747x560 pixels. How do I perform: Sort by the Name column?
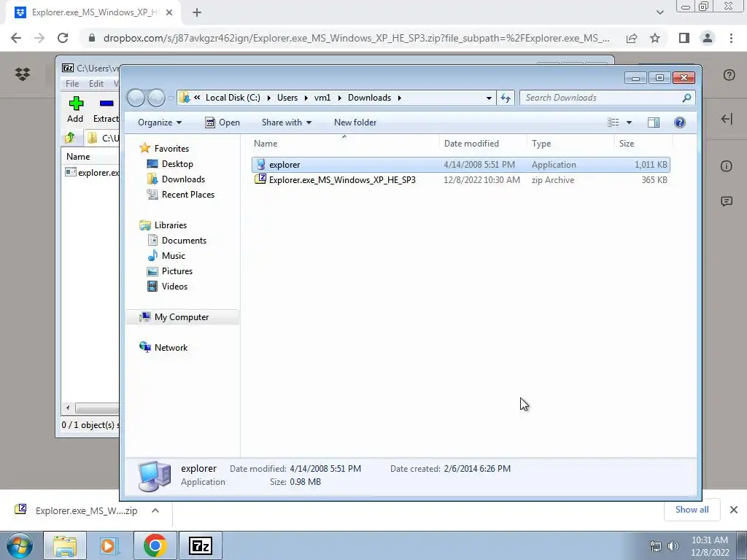[x=345, y=144]
